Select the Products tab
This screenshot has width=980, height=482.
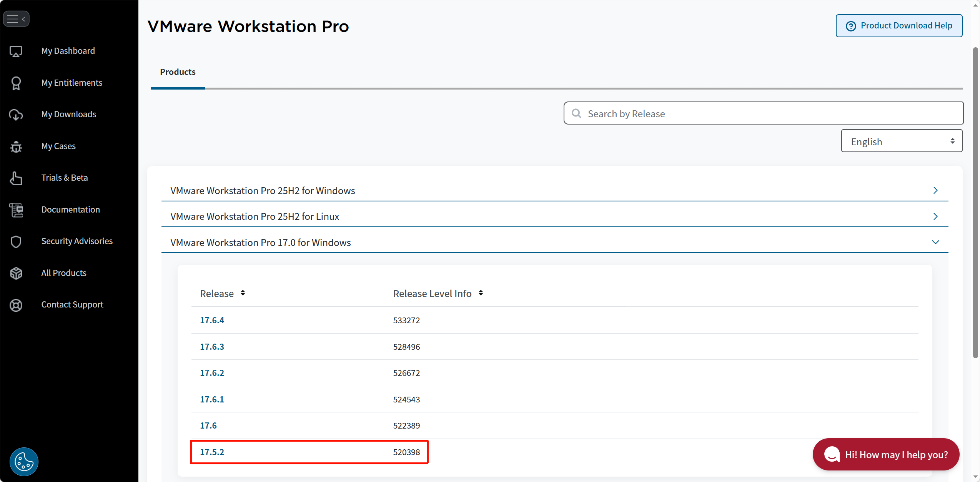coord(178,72)
